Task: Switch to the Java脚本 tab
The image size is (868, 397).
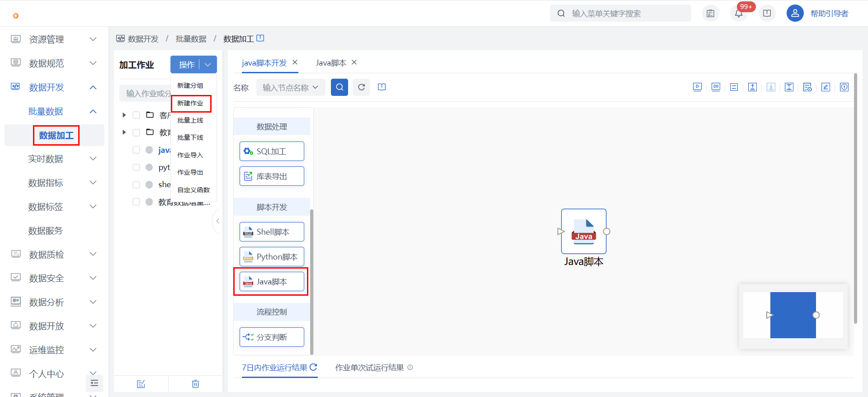Action: click(331, 63)
